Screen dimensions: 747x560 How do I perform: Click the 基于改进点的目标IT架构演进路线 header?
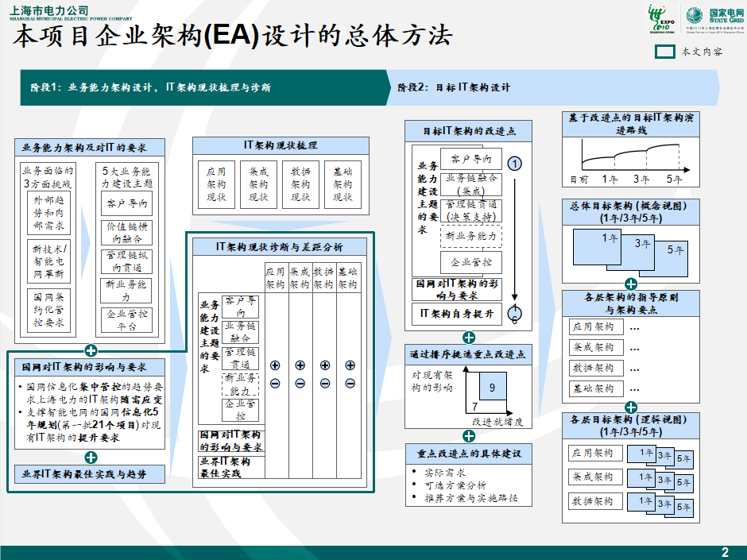coord(631,124)
